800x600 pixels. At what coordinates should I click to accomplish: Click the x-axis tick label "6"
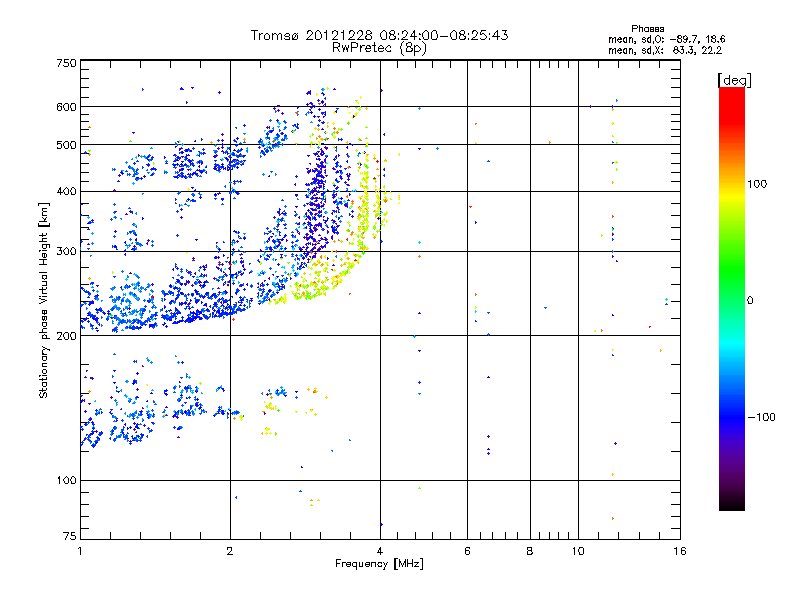pyautogui.click(x=467, y=551)
